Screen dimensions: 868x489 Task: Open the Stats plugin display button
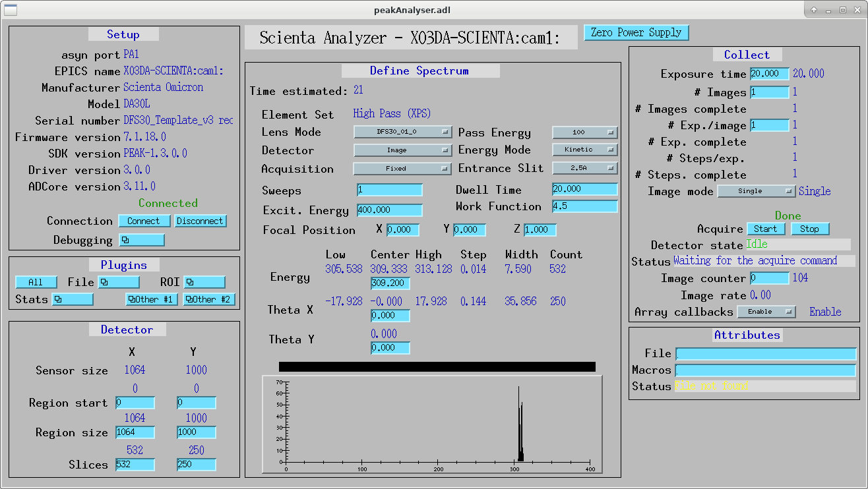(73, 299)
